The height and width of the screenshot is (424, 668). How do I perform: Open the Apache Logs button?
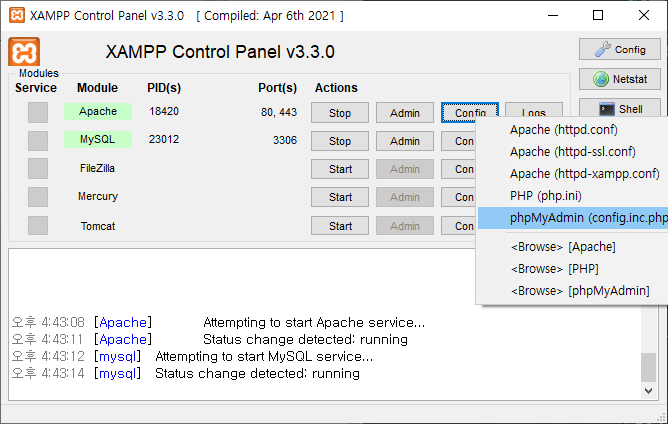(x=534, y=110)
